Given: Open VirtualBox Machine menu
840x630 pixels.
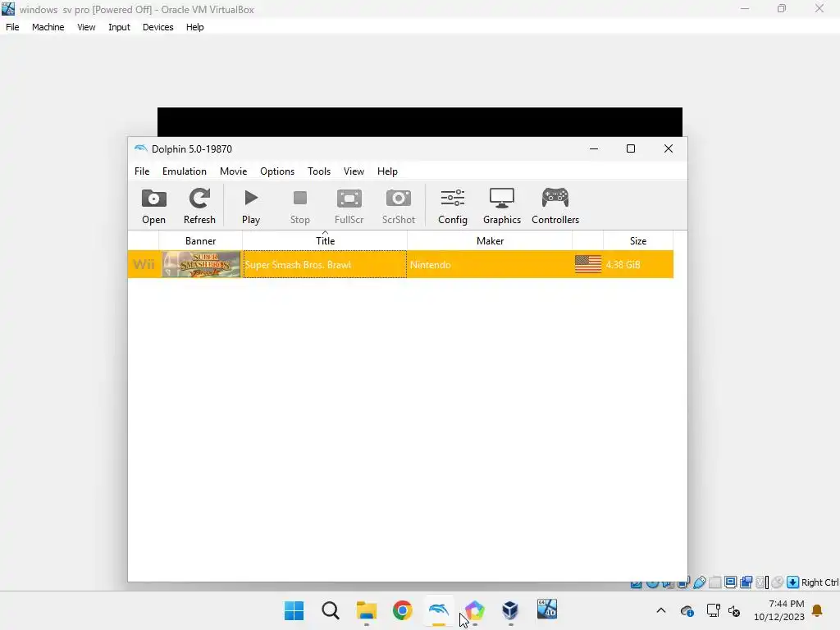Looking at the screenshot, I should click(48, 27).
